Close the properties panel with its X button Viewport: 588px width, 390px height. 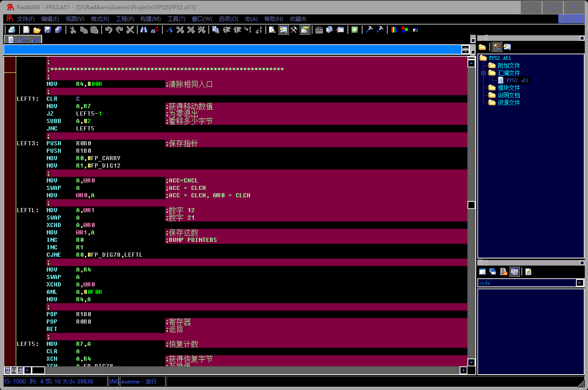582,263
